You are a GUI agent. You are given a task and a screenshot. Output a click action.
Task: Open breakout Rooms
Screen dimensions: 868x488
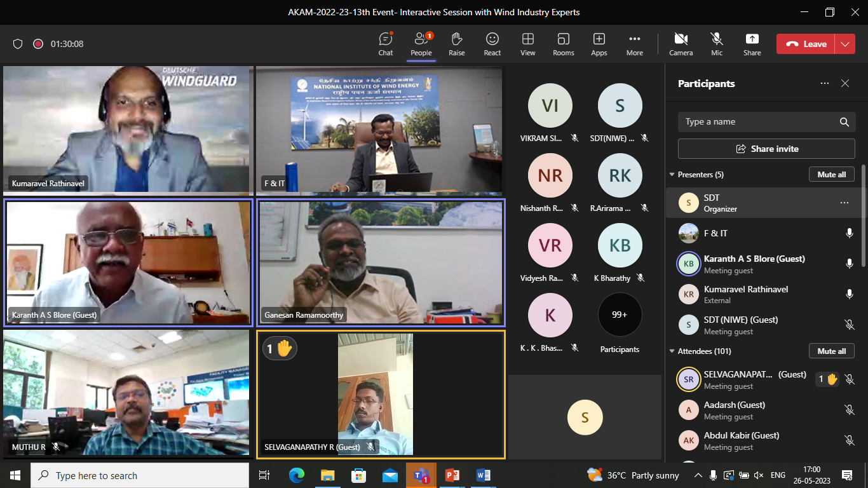tap(563, 44)
